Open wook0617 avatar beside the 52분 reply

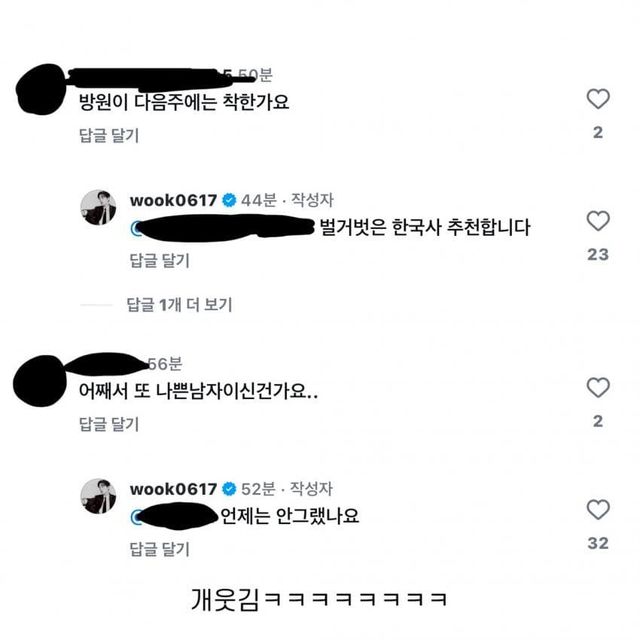pyautogui.click(x=98, y=496)
